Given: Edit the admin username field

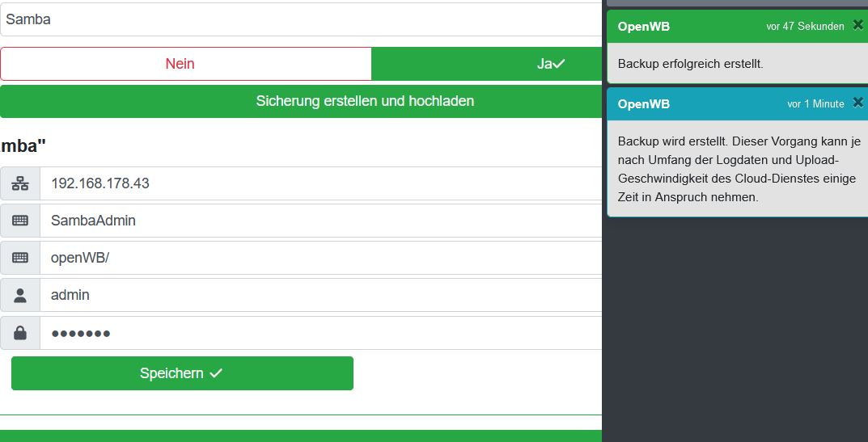Looking at the screenshot, I should 320,296.
